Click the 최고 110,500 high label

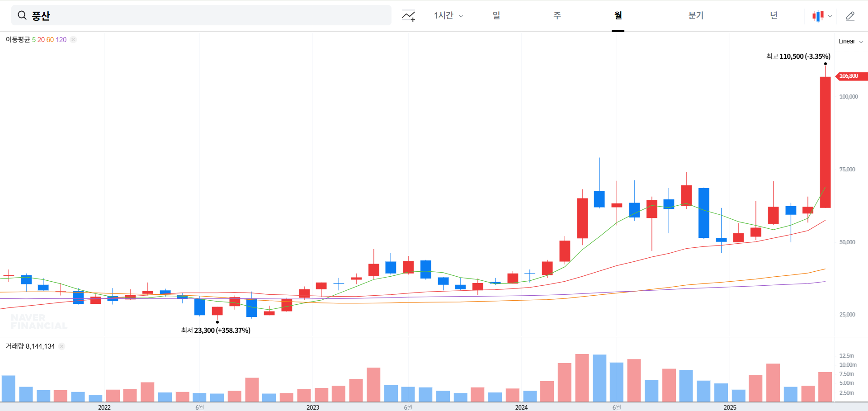[x=798, y=56]
